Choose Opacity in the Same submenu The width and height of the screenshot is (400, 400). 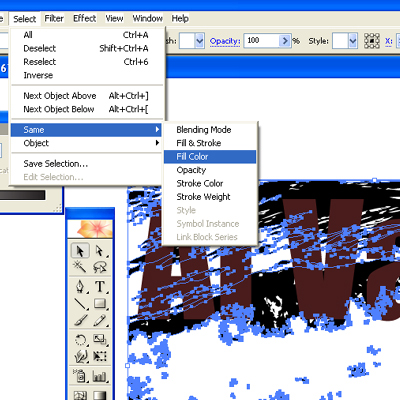click(210, 170)
